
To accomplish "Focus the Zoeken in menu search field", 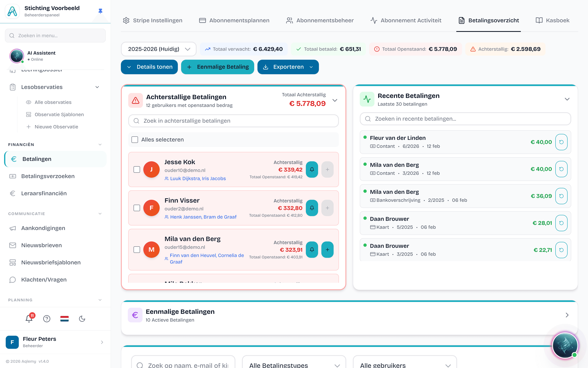I will [55, 36].
